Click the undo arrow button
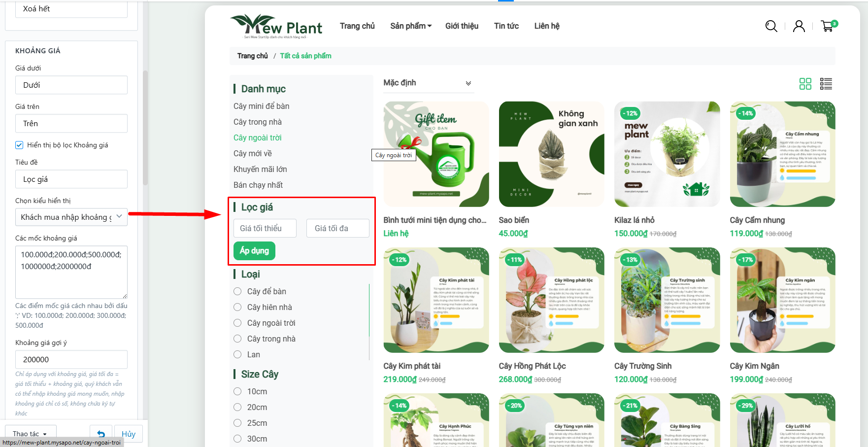This screenshot has width=868, height=447. click(101, 434)
